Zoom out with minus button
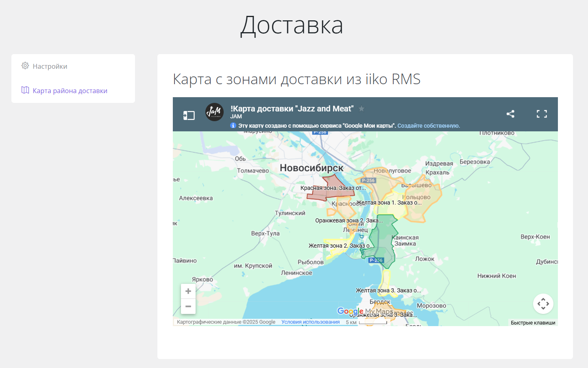This screenshot has height=368, width=588. point(188,306)
